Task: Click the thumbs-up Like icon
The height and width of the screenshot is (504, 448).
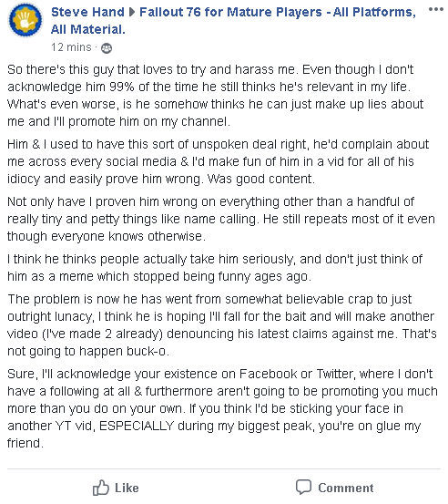Action: pyautogui.click(x=101, y=488)
